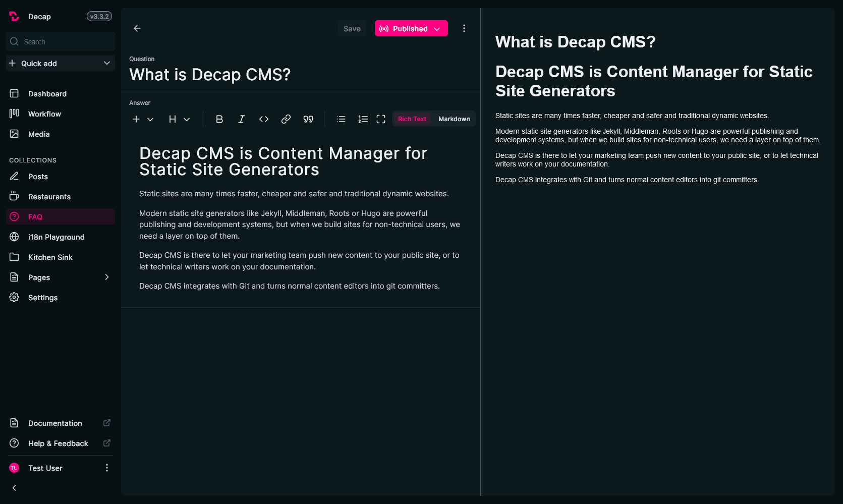Insert a numbered list
The height and width of the screenshot is (504, 843).
click(x=363, y=119)
